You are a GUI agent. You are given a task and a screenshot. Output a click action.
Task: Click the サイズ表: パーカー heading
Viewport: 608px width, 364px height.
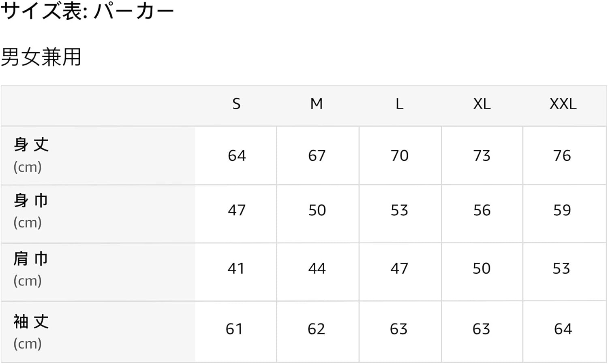87,11
